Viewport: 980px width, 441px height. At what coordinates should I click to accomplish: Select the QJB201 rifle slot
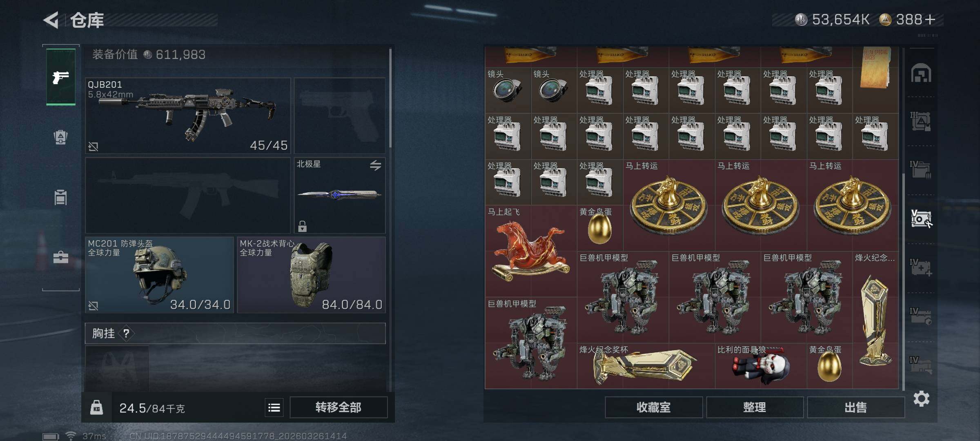click(x=188, y=116)
